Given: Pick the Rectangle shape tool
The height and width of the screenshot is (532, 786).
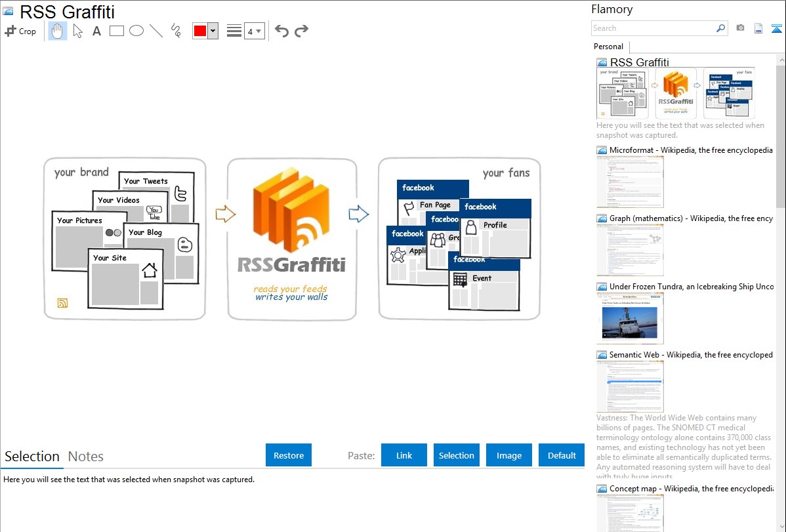Looking at the screenshot, I should [116, 31].
